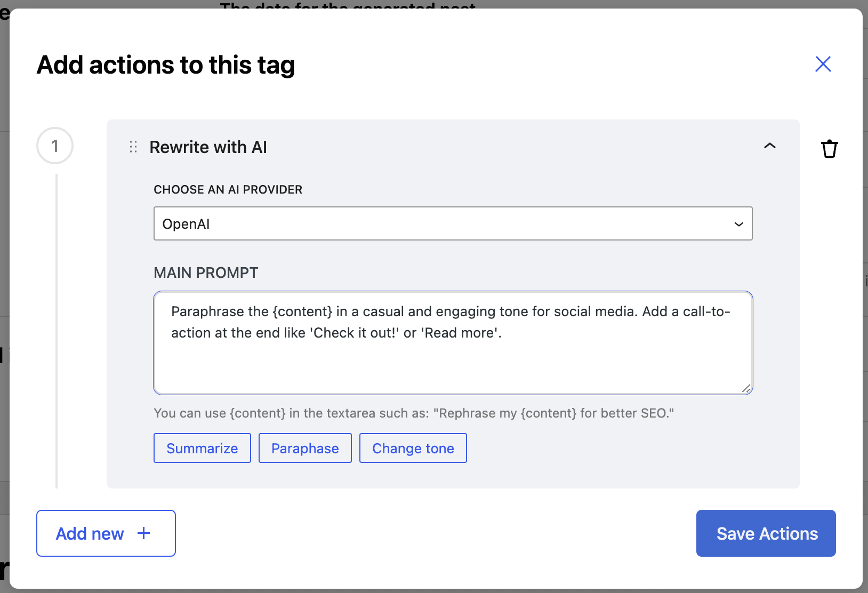Click the Add actions to this tag heading
The width and height of the screenshot is (868, 593).
pos(166,65)
